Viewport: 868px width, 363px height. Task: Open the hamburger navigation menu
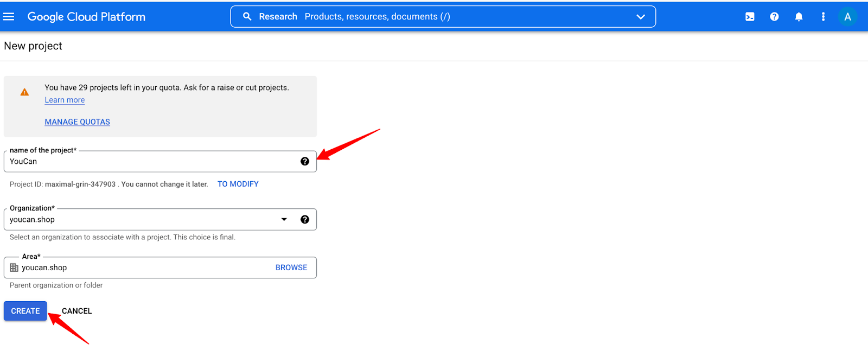click(9, 17)
